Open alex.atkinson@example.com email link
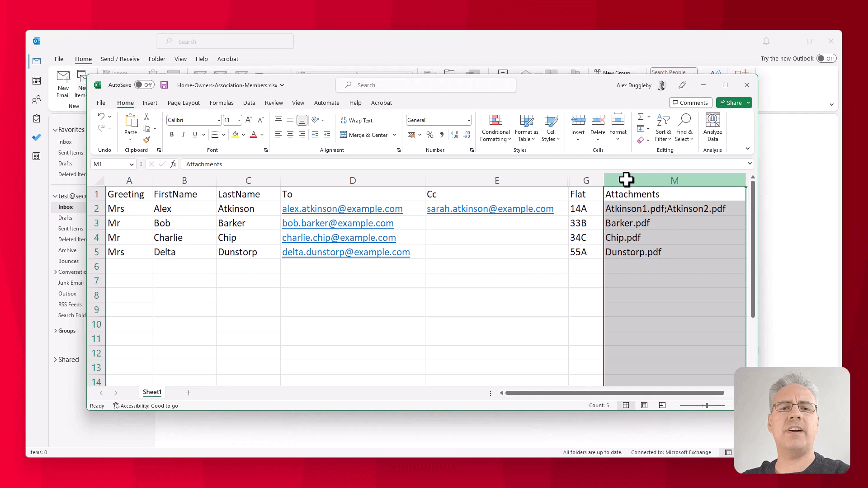 tap(342, 209)
